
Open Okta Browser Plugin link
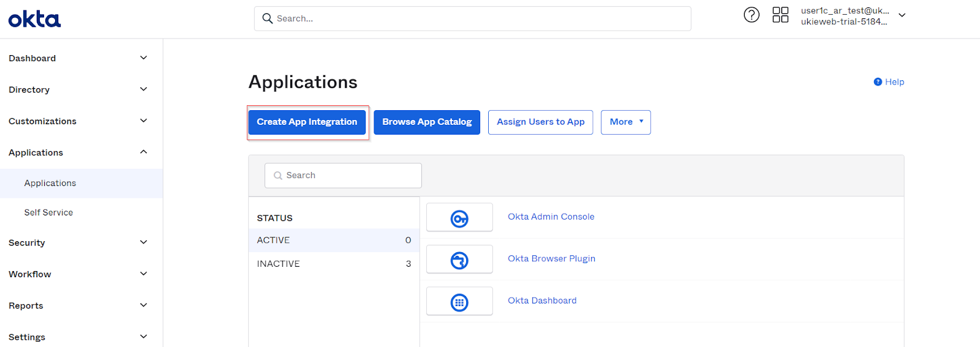point(551,258)
